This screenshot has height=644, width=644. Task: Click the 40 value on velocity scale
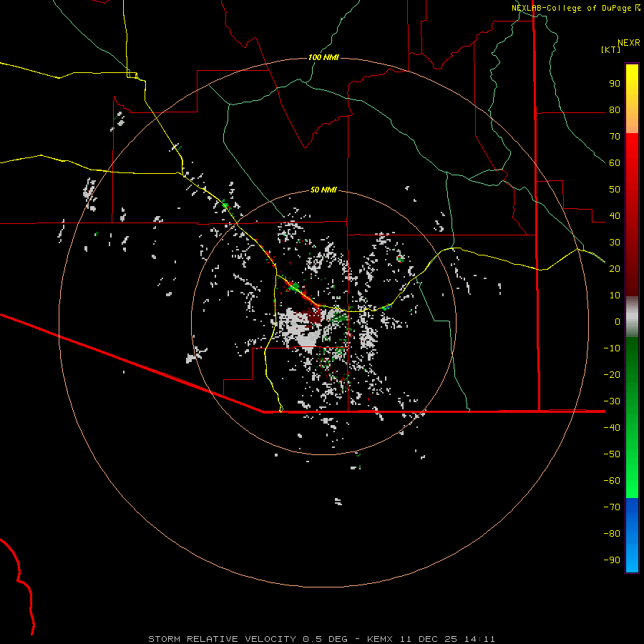pos(615,216)
